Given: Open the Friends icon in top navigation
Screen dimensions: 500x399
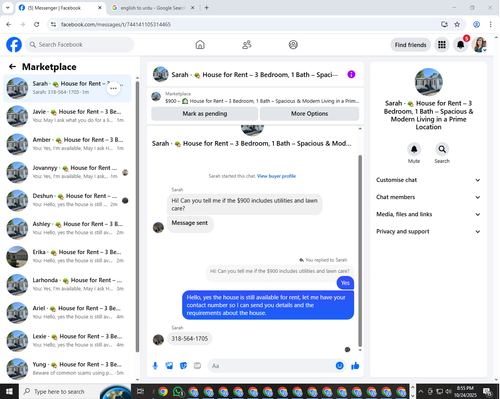Looking at the screenshot, I should [x=247, y=45].
